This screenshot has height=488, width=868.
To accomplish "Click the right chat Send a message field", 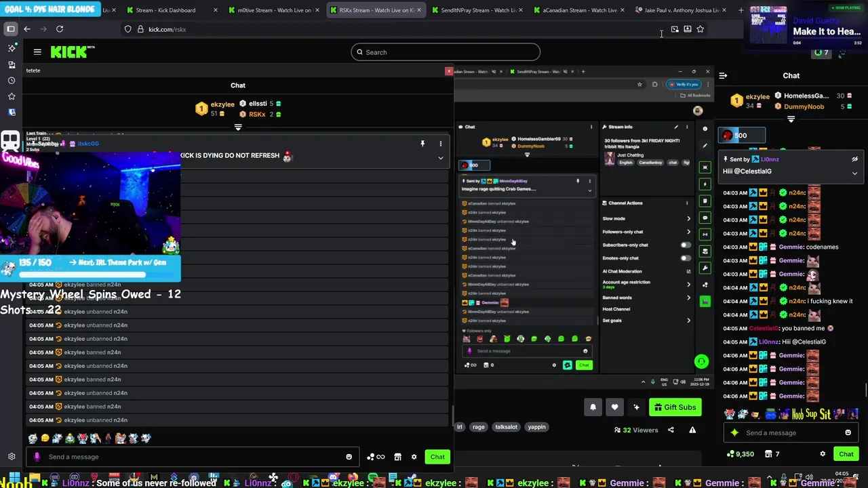I will click(x=791, y=433).
